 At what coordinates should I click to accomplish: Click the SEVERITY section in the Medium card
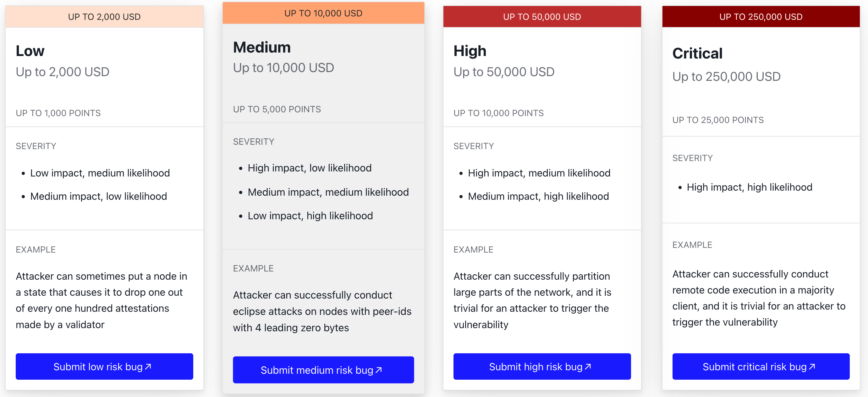click(x=254, y=142)
